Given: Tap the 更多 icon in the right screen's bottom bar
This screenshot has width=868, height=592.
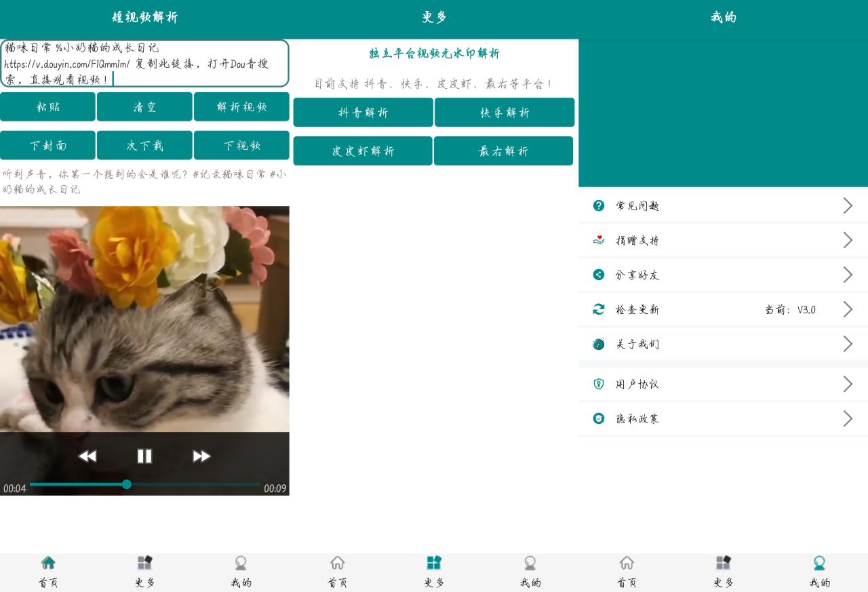Looking at the screenshot, I should [724, 563].
